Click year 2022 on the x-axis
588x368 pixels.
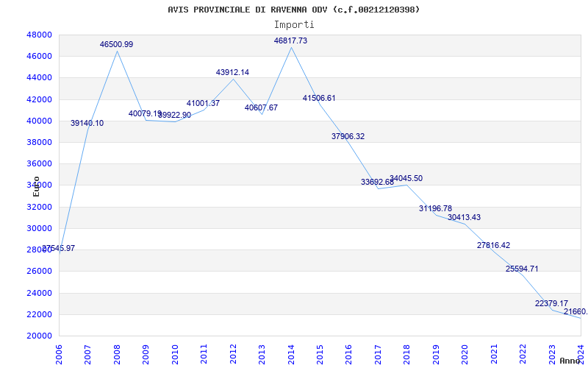[523, 354]
